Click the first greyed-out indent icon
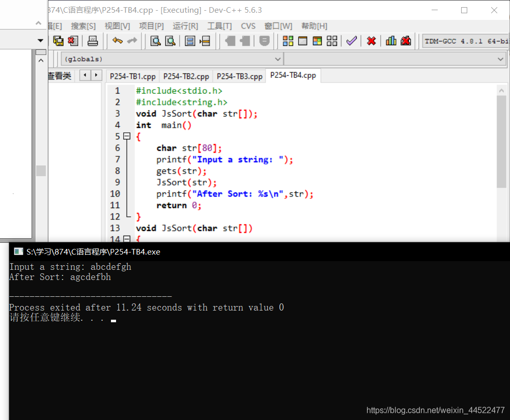 [x=230, y=41]
